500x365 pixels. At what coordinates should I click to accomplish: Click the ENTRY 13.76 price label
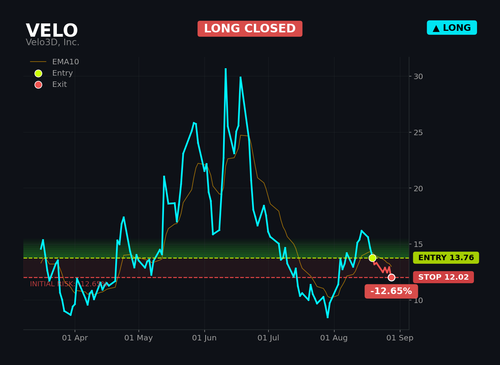(x=446, y=258)
